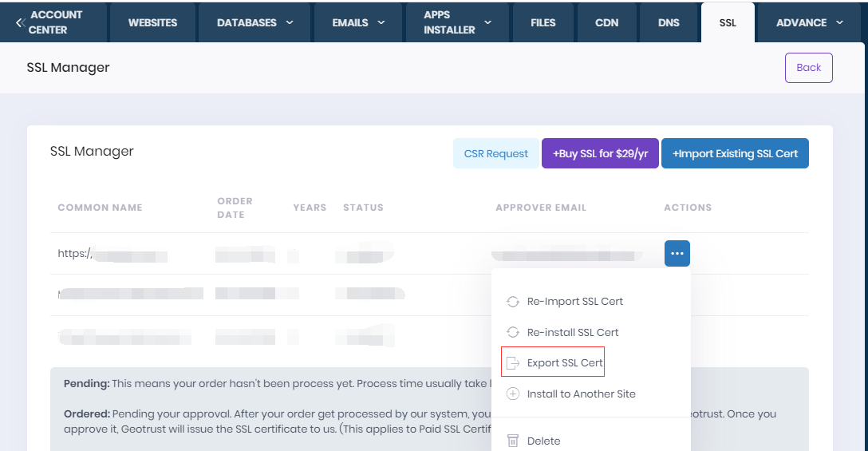This screenshot has width=868, height=451.
Task: Click Import Existing SSL Cert button
Action: click(735, 153)
